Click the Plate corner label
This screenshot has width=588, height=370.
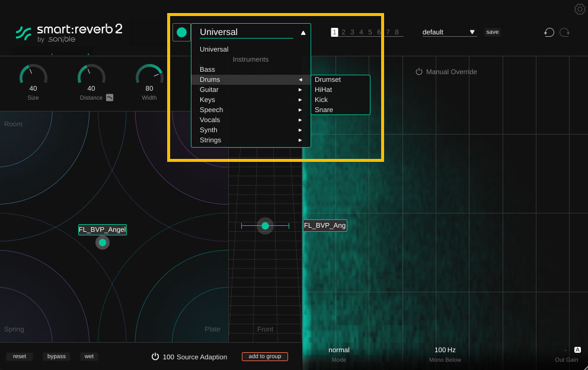click(x=212, y=329)
